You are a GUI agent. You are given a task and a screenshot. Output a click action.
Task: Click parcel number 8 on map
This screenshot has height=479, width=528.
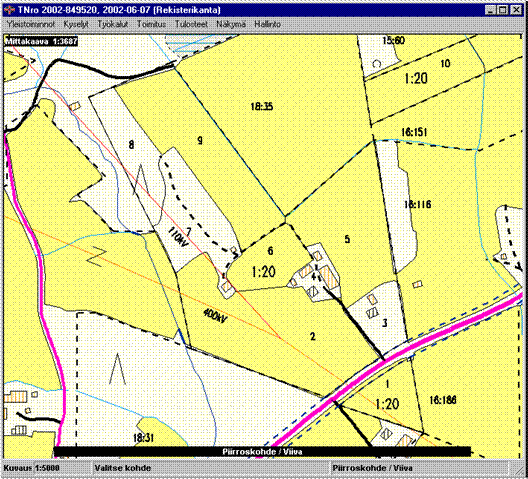131,145
